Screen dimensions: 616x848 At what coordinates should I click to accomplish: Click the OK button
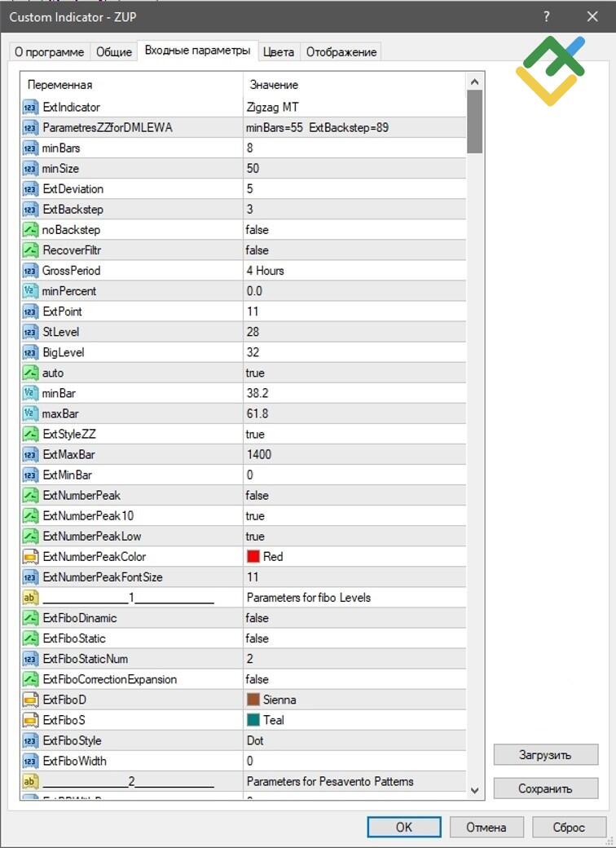coord(403,827)
